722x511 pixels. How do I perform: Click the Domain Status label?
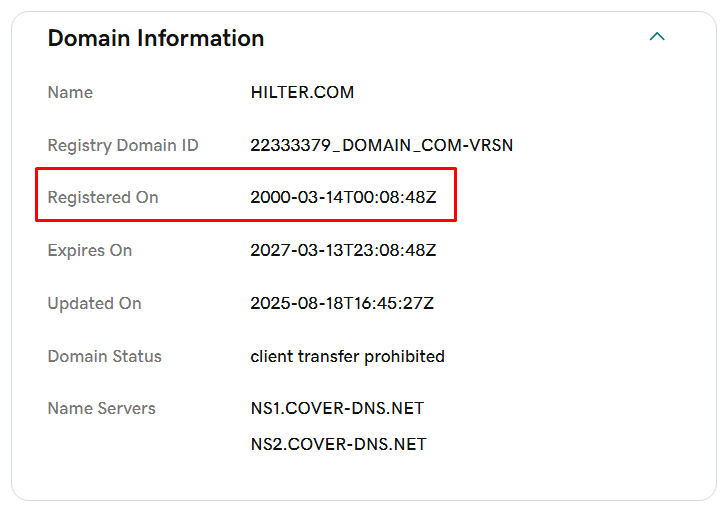tap(104, 356)
